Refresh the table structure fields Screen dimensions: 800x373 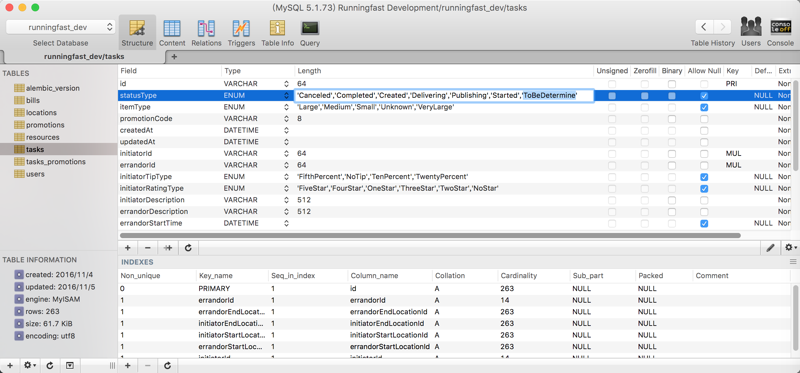(188, 248)
